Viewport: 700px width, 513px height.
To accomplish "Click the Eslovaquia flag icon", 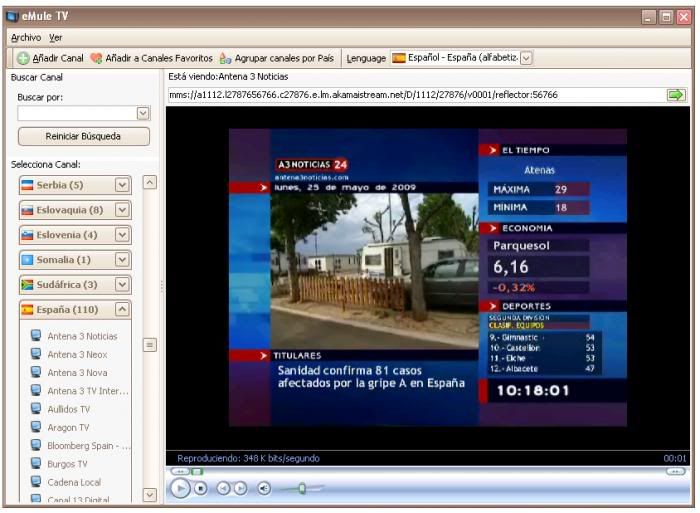I will click(x=27, y=210).
